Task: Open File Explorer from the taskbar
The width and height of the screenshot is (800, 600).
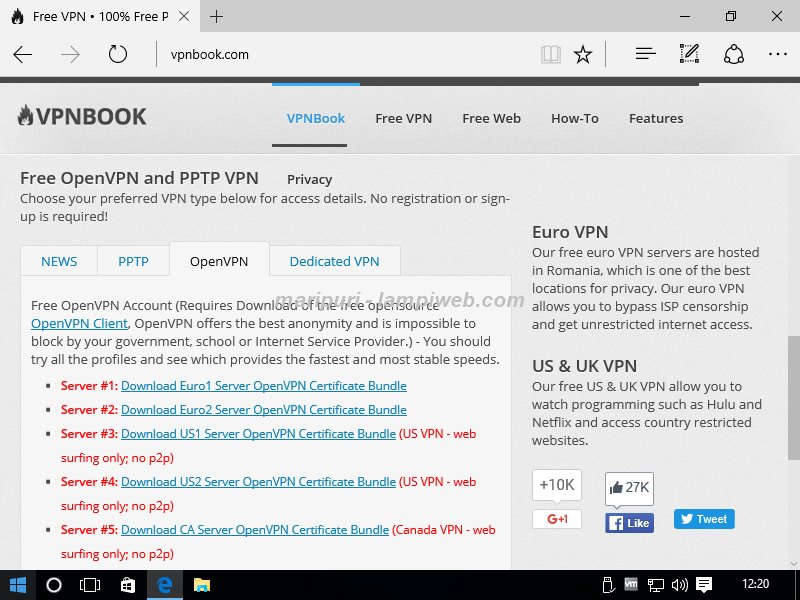Action: tap(202, 585)
